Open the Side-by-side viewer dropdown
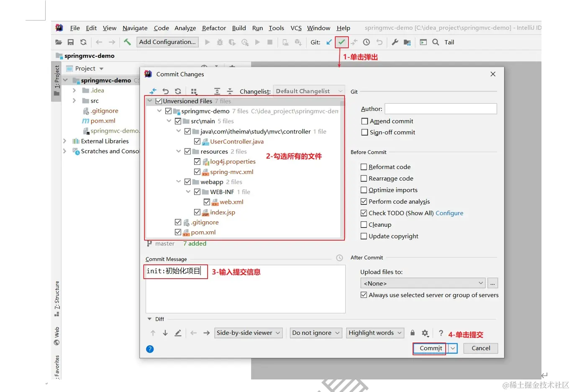The height and width of the screenshot is (392, 572). pyautogui.click(x=249, y=333)
